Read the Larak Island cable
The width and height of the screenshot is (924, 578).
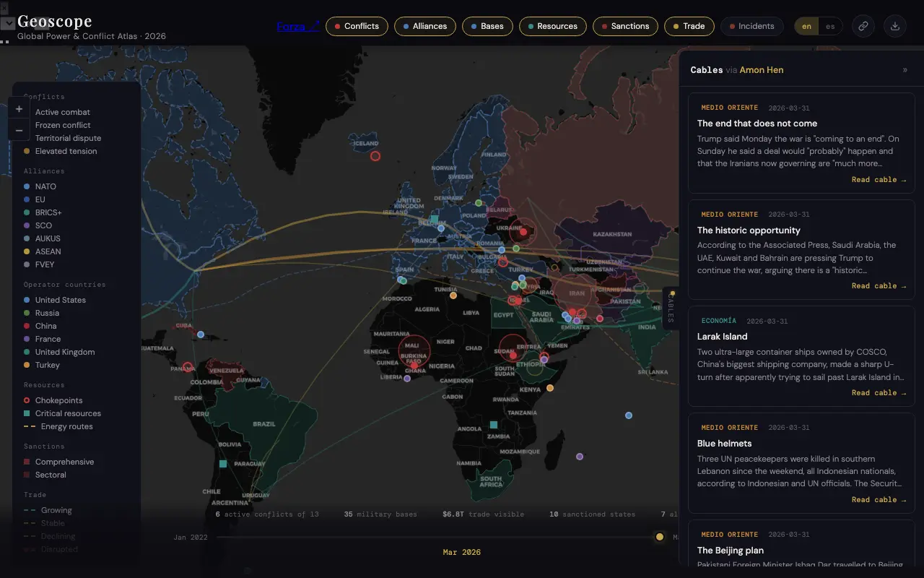coord(879,392)
